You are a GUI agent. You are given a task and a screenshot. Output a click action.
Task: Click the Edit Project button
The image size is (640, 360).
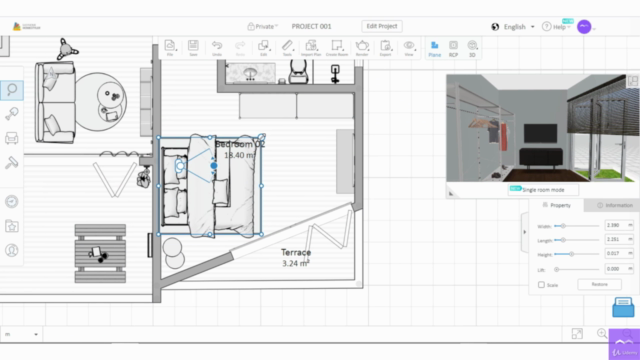point(382,26)
